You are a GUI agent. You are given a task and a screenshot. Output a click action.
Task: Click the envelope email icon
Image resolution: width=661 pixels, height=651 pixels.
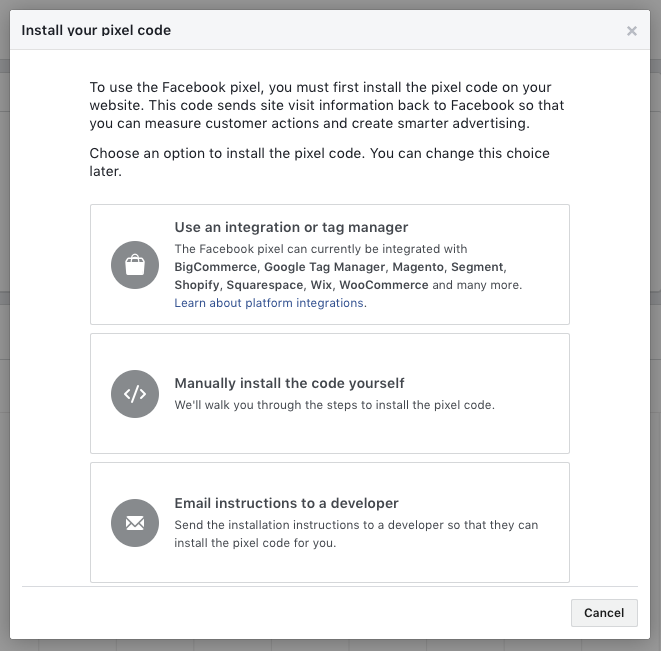click(135, 523)
